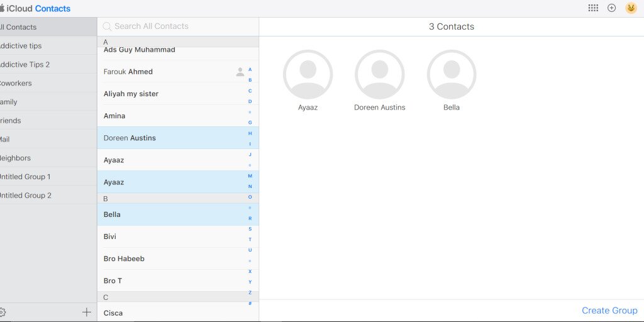Select Doreen Austins in the contact list
The image size is (644, 322).
pyautogui.click(x=178, y=138)
